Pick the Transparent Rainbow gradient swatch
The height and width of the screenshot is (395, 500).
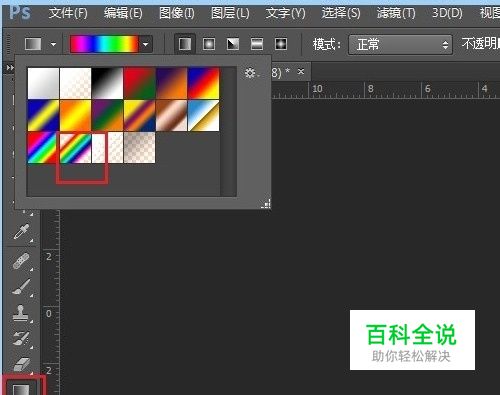coord(75,147)
